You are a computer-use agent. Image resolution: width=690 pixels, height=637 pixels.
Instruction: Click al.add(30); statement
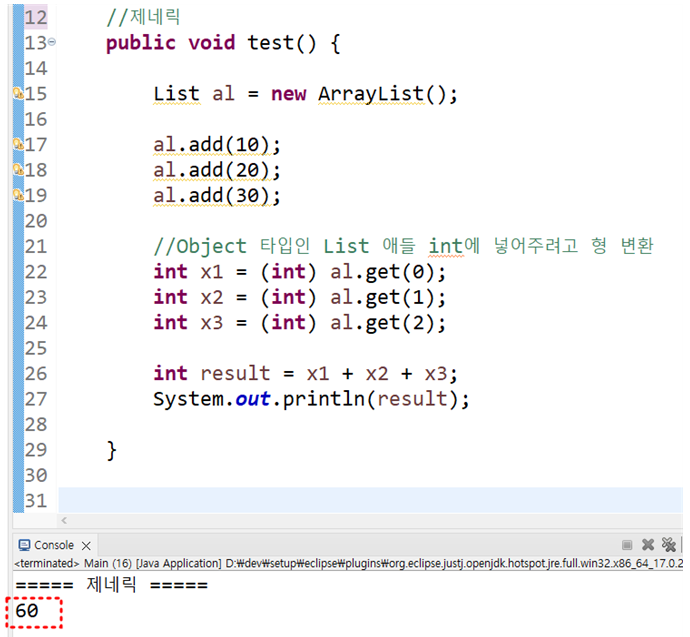(x=217, y=196)
